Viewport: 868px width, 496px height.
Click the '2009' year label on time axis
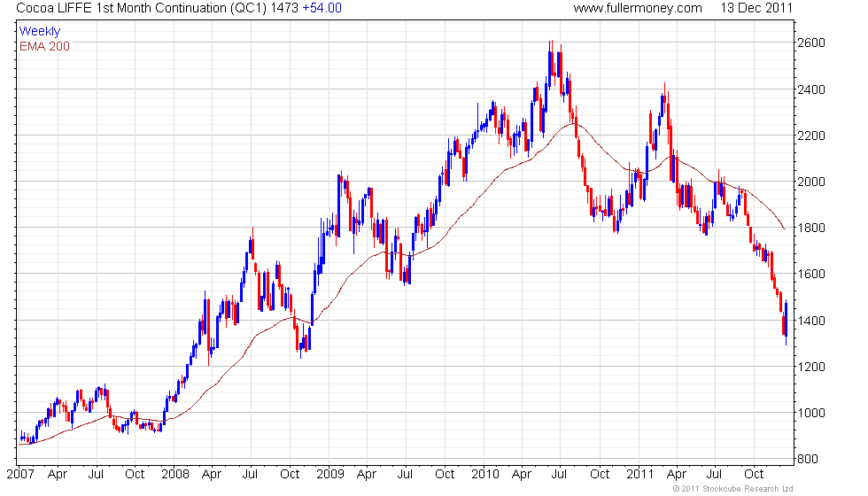click(x=330, y=475)
